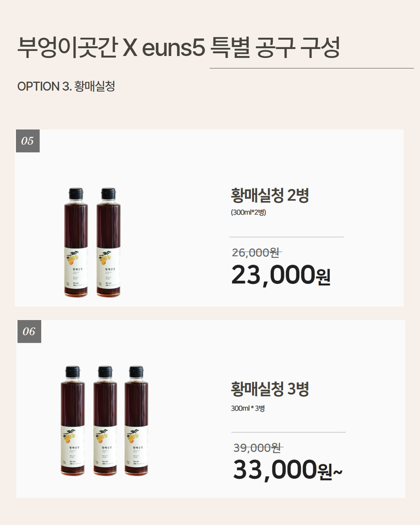Select the 23,000원 sale price
Image resolution: width=420 pixels, height=525 pixels.
click(281, 275)
